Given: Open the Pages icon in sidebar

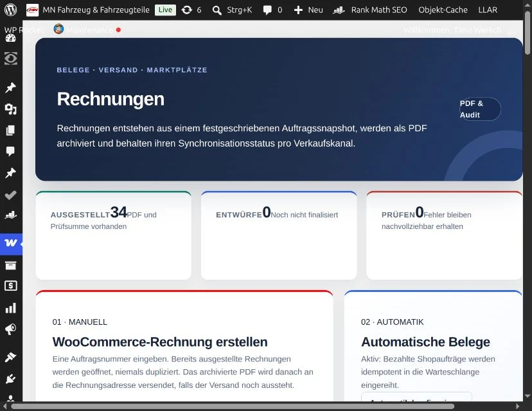Looking at the screenshot, I should coord(10,130).
